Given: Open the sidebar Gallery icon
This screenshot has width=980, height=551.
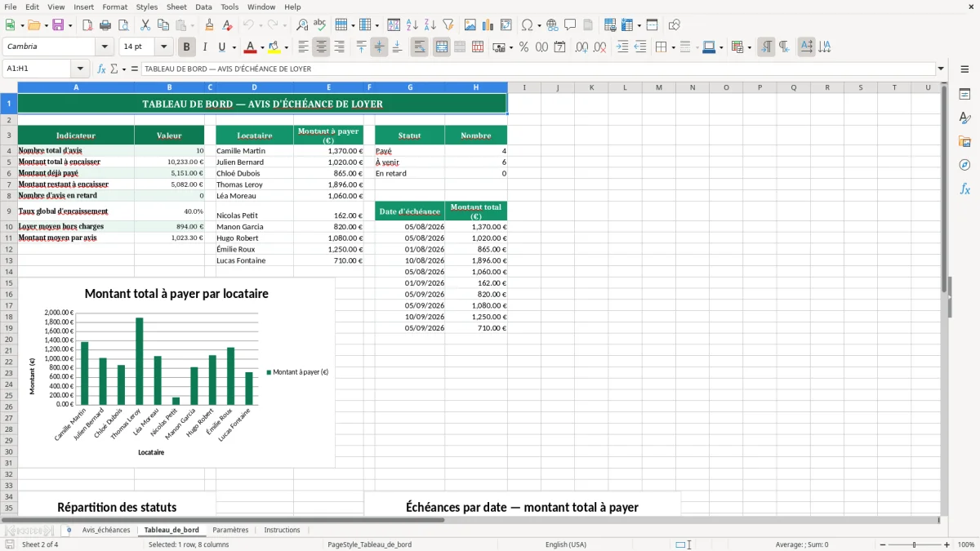Looking at the screenshot, I should coord(964,141).
